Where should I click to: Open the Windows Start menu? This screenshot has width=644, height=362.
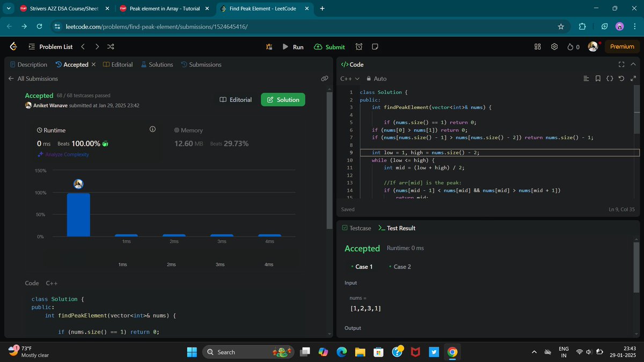pyautogui.click(x=192, y=352)
